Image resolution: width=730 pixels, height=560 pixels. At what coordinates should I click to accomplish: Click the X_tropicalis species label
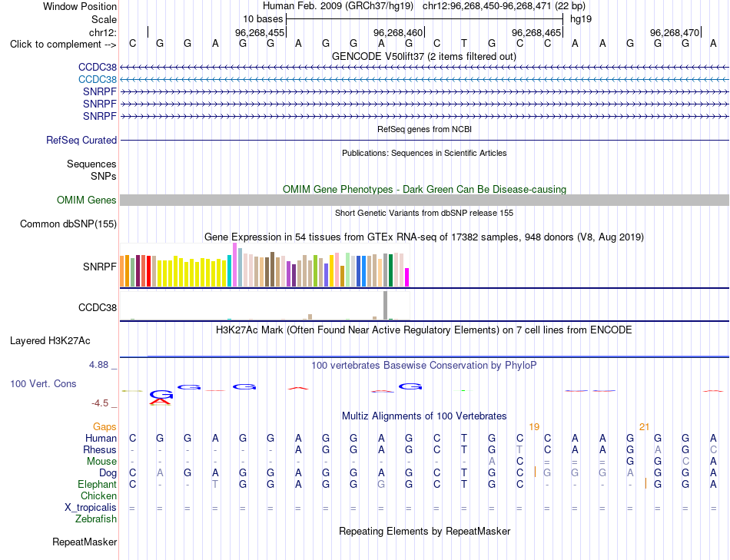point(91,508)
